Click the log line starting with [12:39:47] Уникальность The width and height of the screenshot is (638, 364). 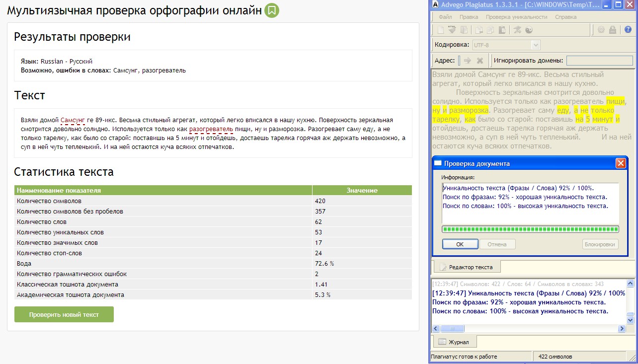529,293
